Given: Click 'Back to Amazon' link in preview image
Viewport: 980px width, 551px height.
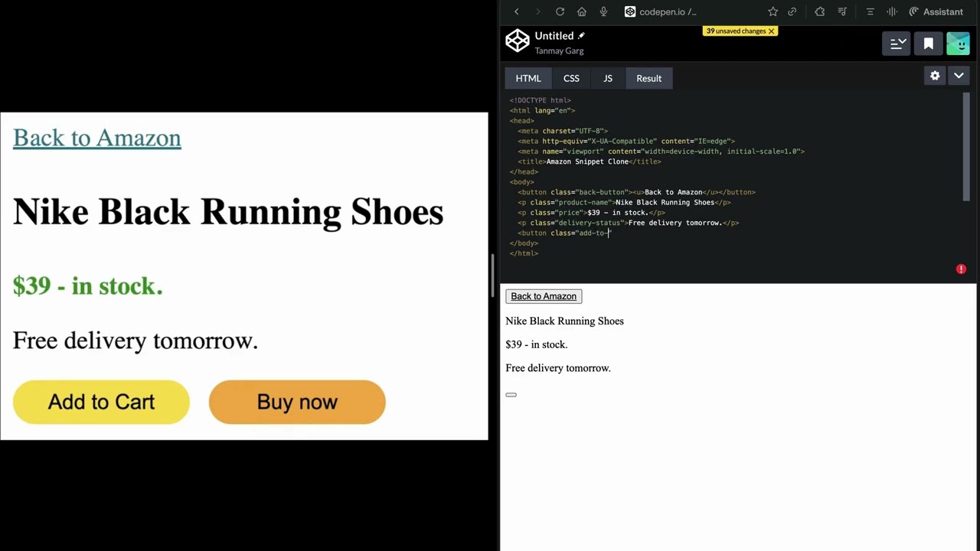Looking at the screenshot, I should point(97,138).
